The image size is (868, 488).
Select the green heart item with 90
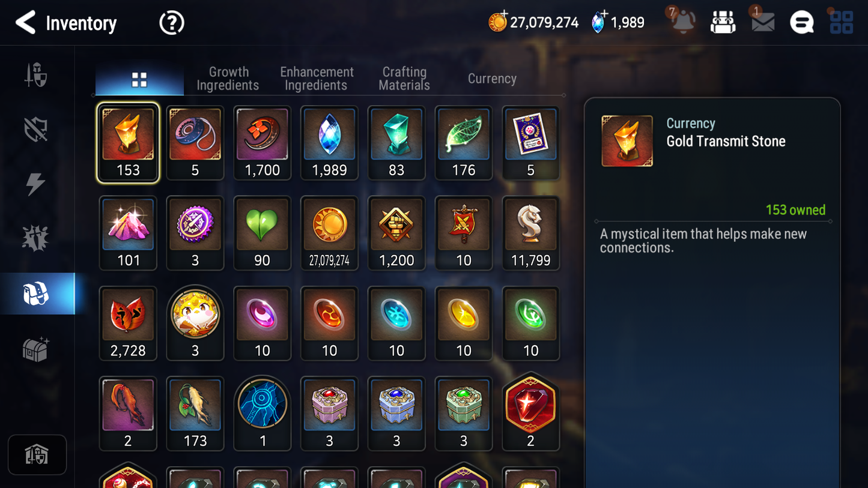point(262,233)
